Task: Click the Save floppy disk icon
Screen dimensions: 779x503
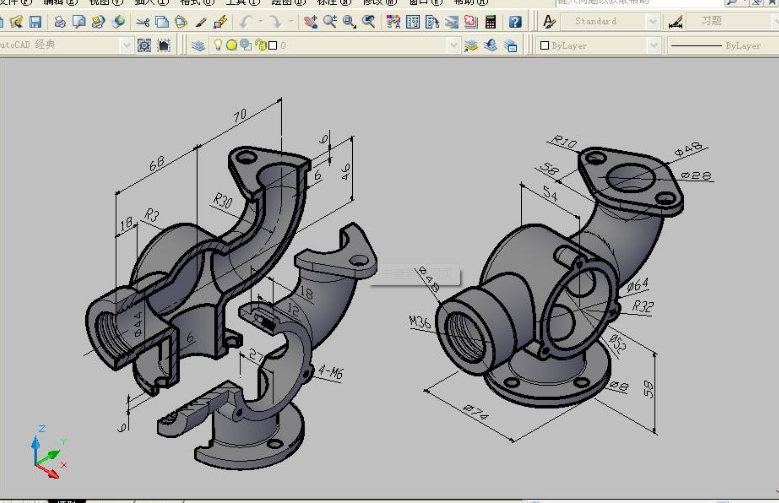Action: click(x=36, y=21)
